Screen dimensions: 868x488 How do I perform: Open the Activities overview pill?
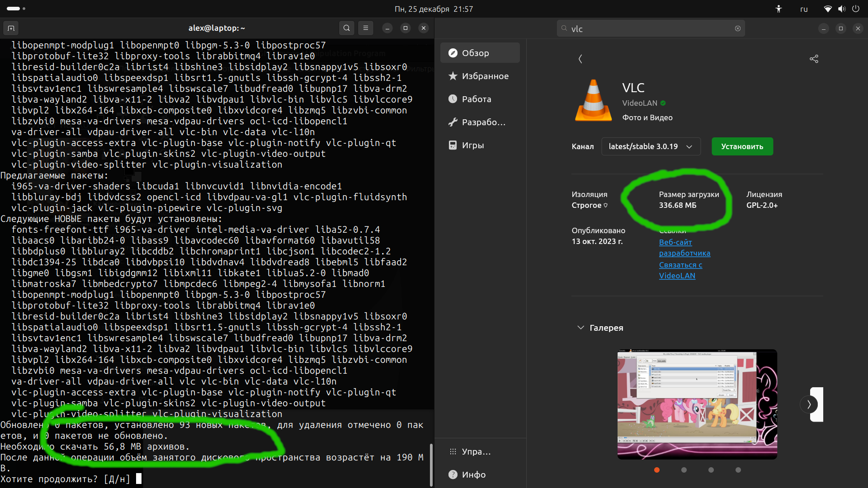[16, 9]
